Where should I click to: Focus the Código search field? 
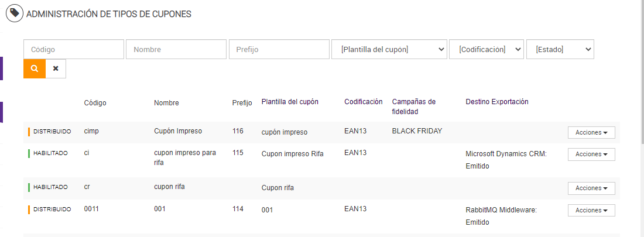coord(74,50)
